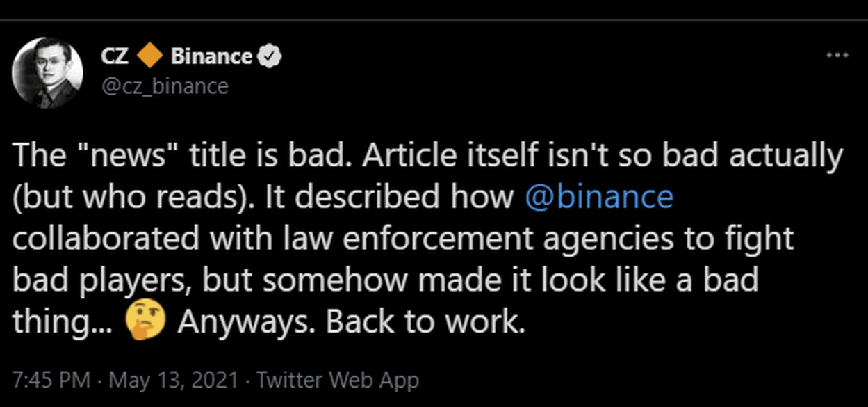Open the @cz_binance handle link

(164, 86)
